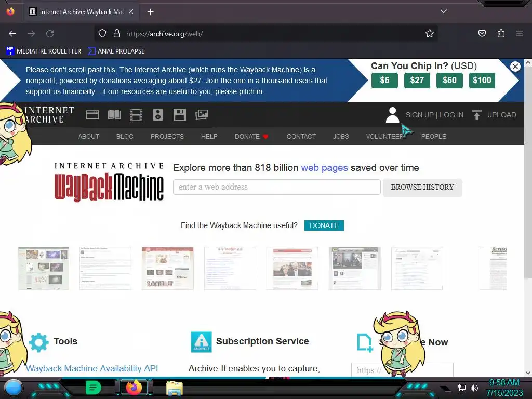Open the DONATE menu item with heart
This screenshot has height=399, width=532.
click(251, 137)
